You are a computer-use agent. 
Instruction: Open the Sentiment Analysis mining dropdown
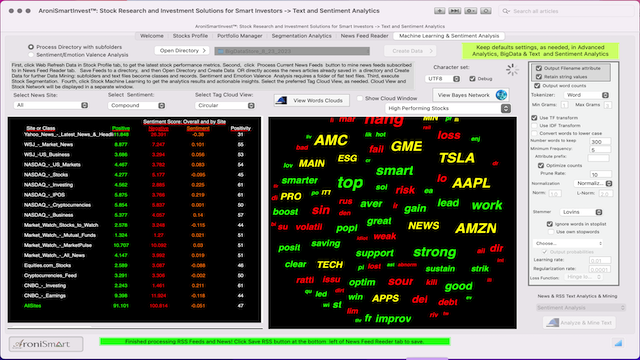click(x=581, y=308)
